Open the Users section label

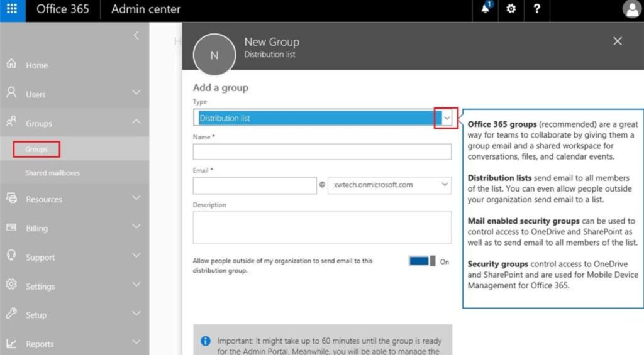coord(36,94)
